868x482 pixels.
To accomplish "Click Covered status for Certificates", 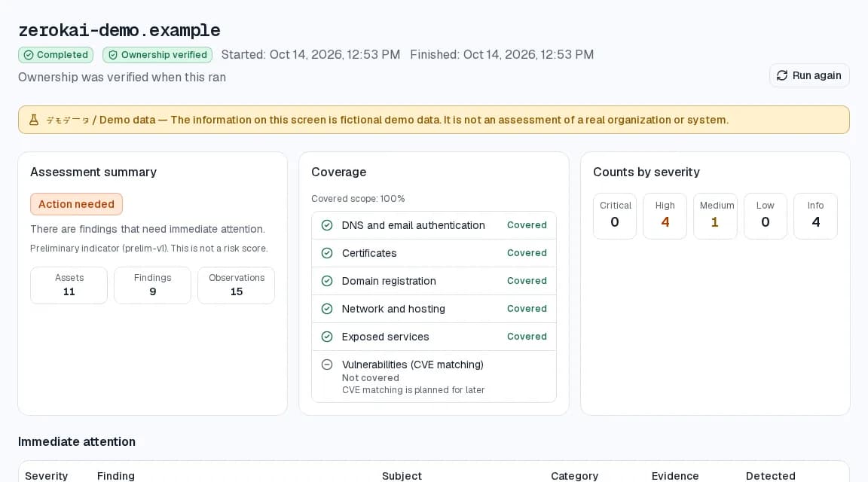I will tap(527, 253).
